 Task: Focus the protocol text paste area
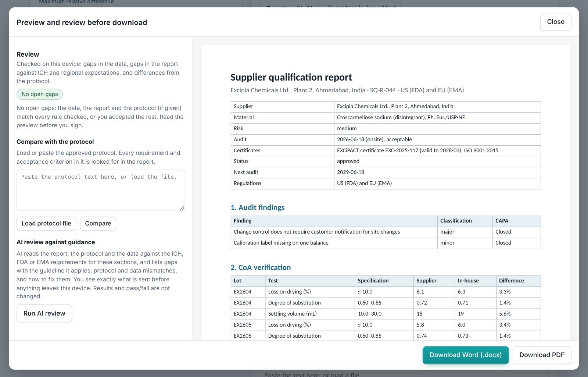(x=101, y=190)
